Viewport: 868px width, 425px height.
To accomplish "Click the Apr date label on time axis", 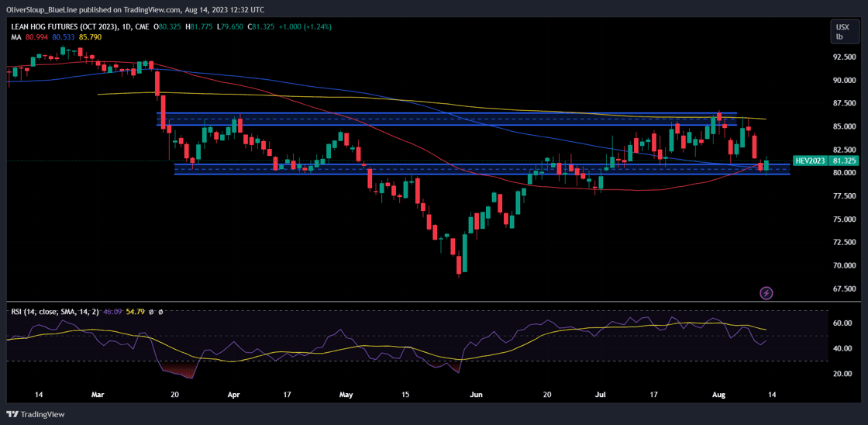I will [x=233, y=395].
